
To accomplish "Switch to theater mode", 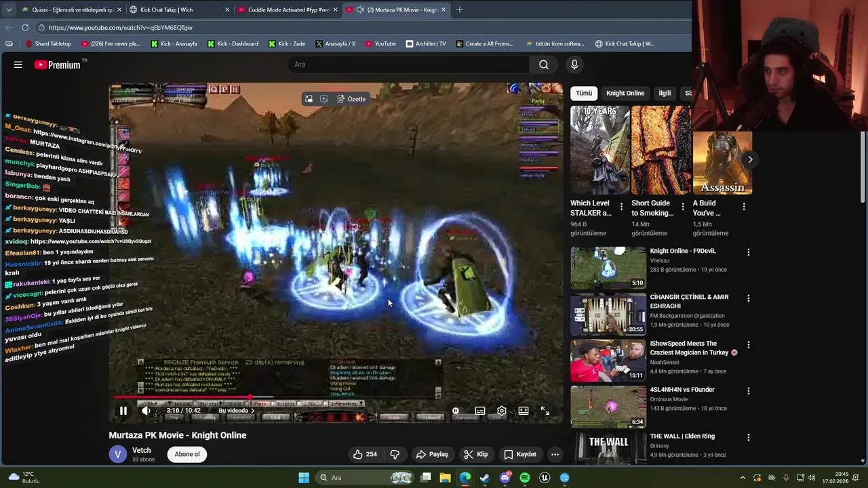I will 524,411.
